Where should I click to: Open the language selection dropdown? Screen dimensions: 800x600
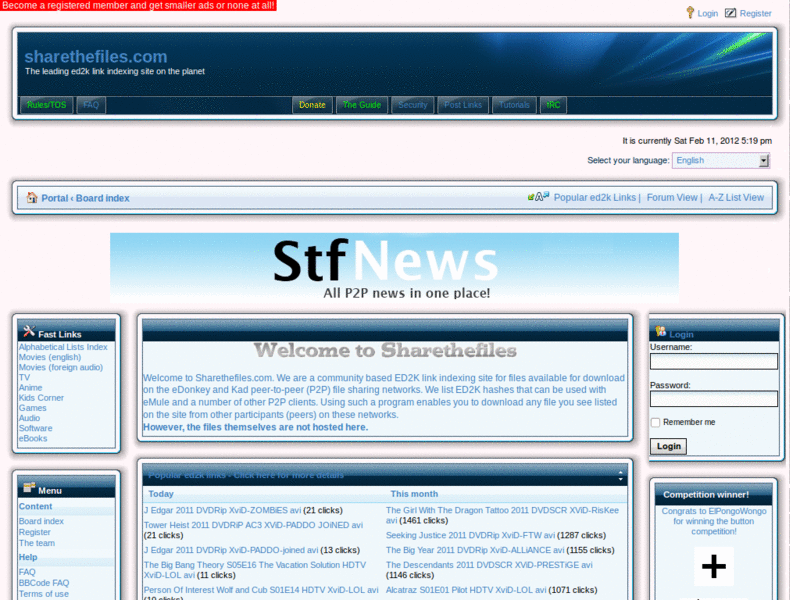point(720,160)
